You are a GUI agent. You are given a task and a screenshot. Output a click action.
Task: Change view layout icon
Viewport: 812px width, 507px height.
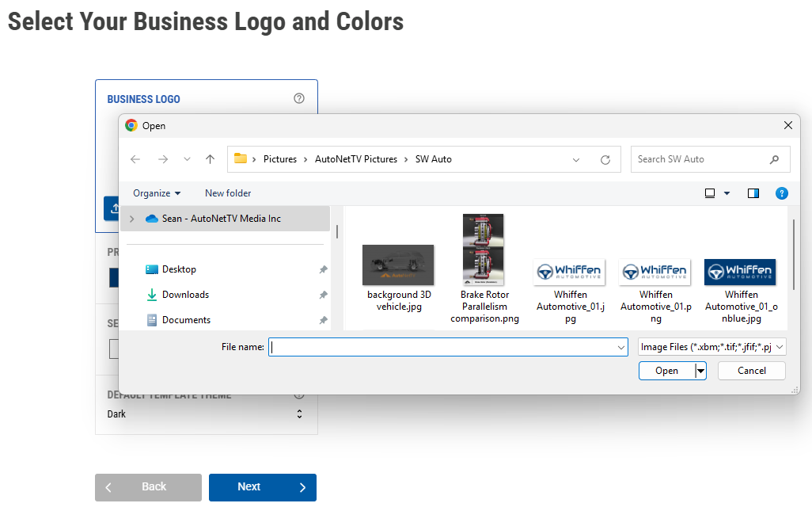point(709,193)
